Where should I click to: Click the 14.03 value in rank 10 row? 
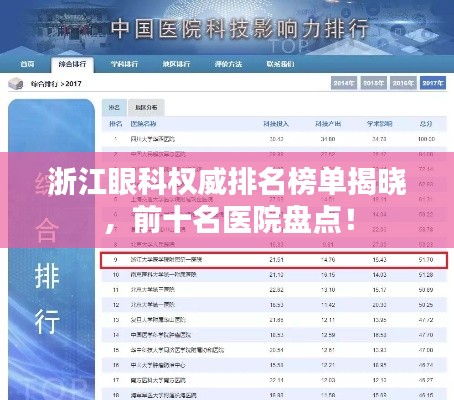coord(379,275)
